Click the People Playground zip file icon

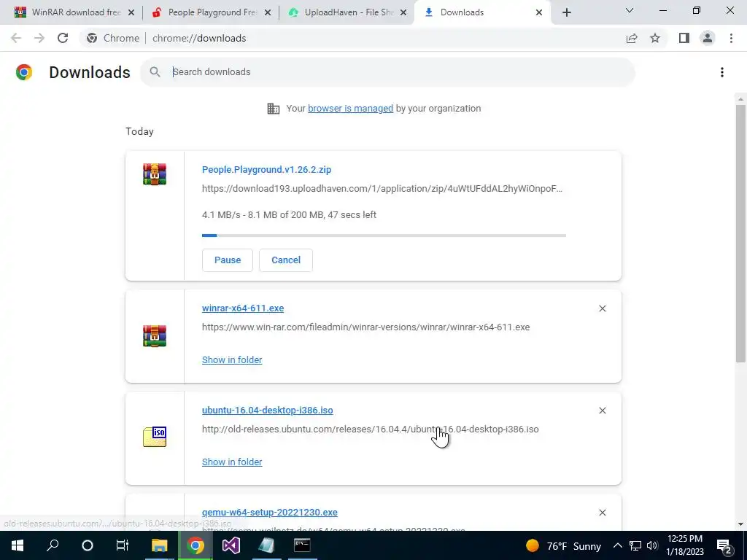pos(155,174)
